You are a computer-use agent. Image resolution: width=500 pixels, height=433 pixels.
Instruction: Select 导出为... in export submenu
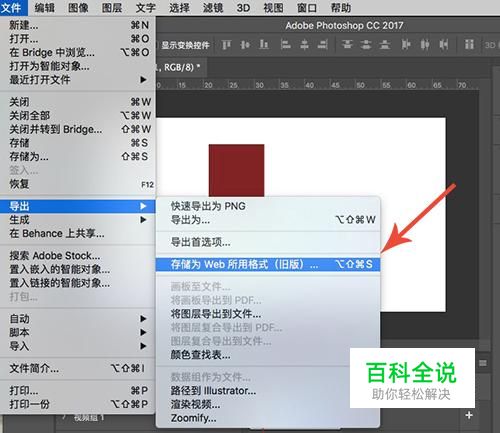click(x=268, y=220)
